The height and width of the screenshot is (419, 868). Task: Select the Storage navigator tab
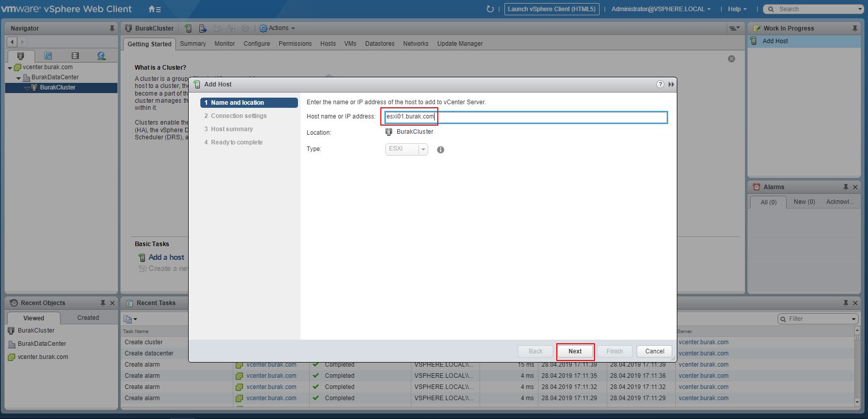(75, 56)
